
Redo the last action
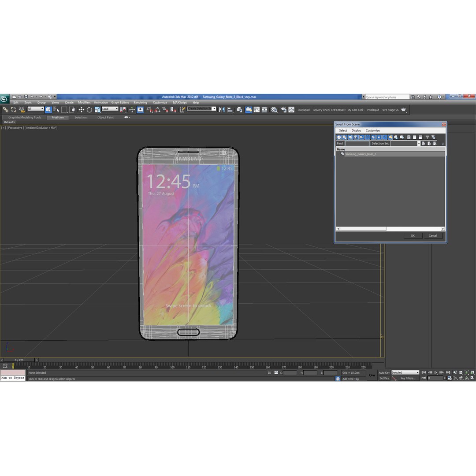(41, 97)
